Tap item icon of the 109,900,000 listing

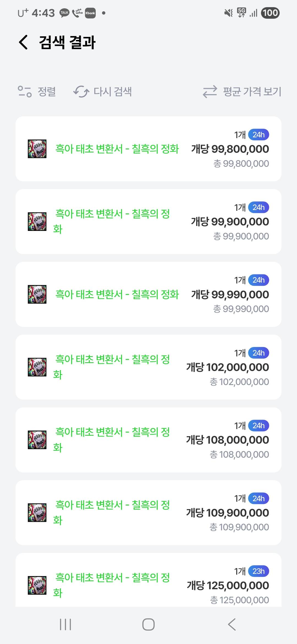point(37,513)
